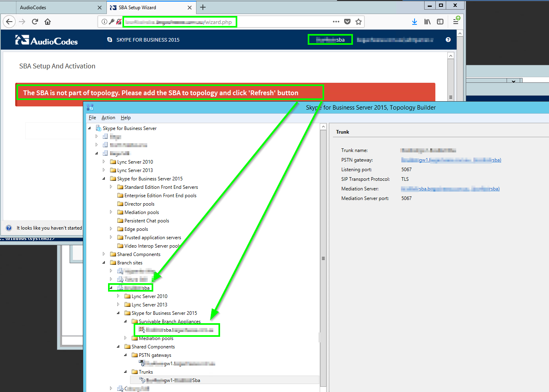Collapse the Survivable Branch Appliances folder
Viewport: 549px width, 392px height.
(x=126, y=322)
